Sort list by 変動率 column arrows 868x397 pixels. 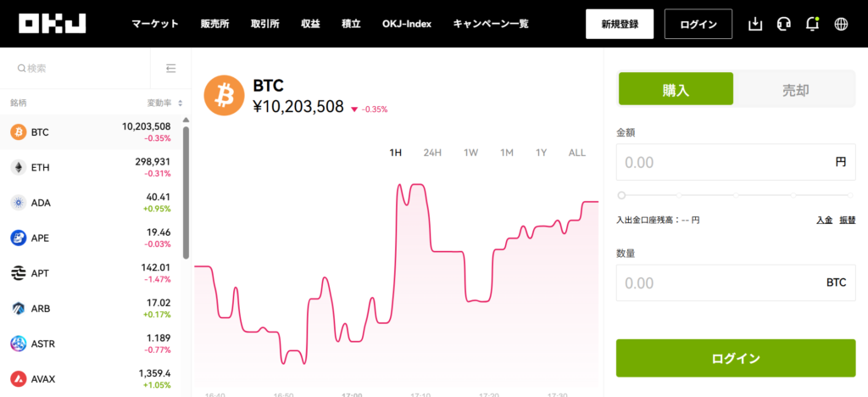[180, 103]
